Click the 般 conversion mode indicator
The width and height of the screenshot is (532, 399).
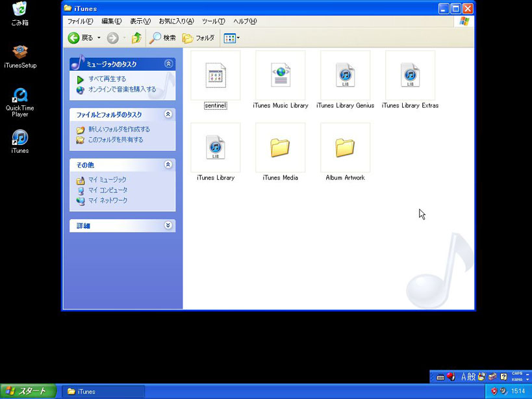[x=472, y=377]
